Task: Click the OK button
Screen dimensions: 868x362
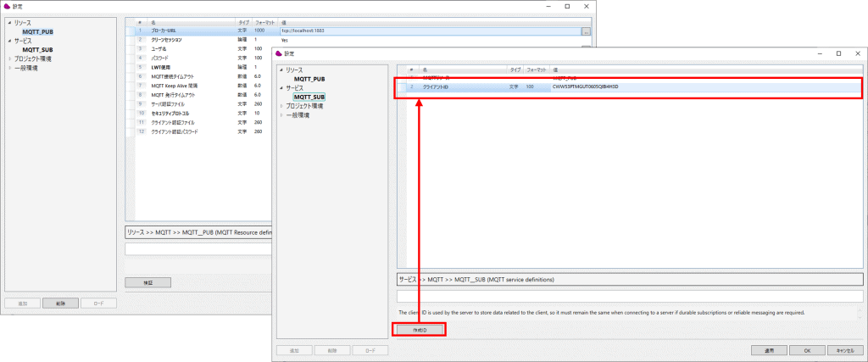Action: pos(808,349)
